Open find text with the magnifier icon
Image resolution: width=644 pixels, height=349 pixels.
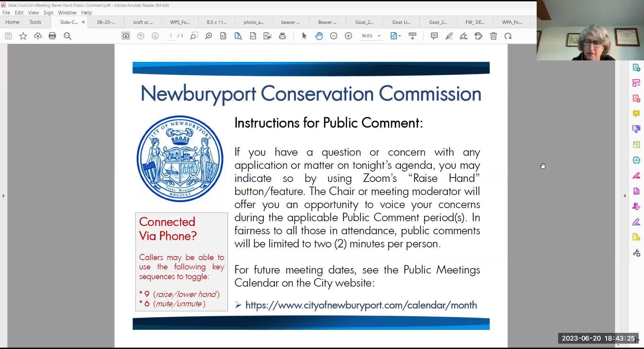pyautogui.click(x=67, y=36)
